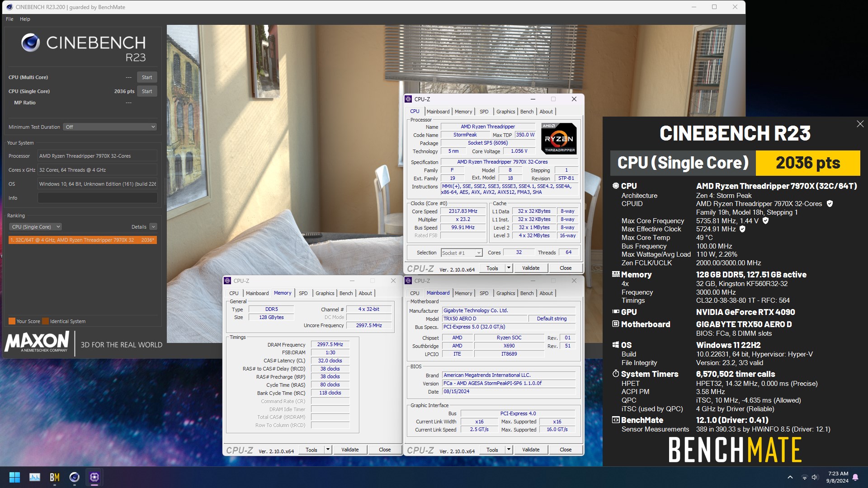Viewport: 868px width, 488px height.
Task: Open Mainboard tab in top CPU-Z window
Action: click(438, 112)
